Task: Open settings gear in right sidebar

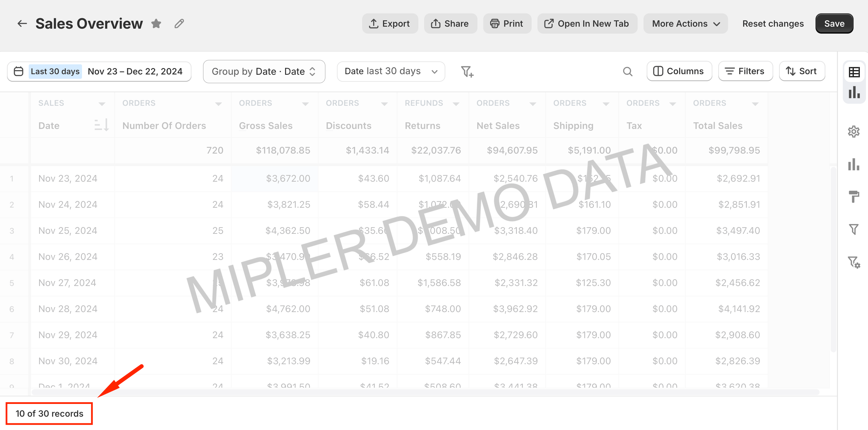Action: [x=854, y=132]
